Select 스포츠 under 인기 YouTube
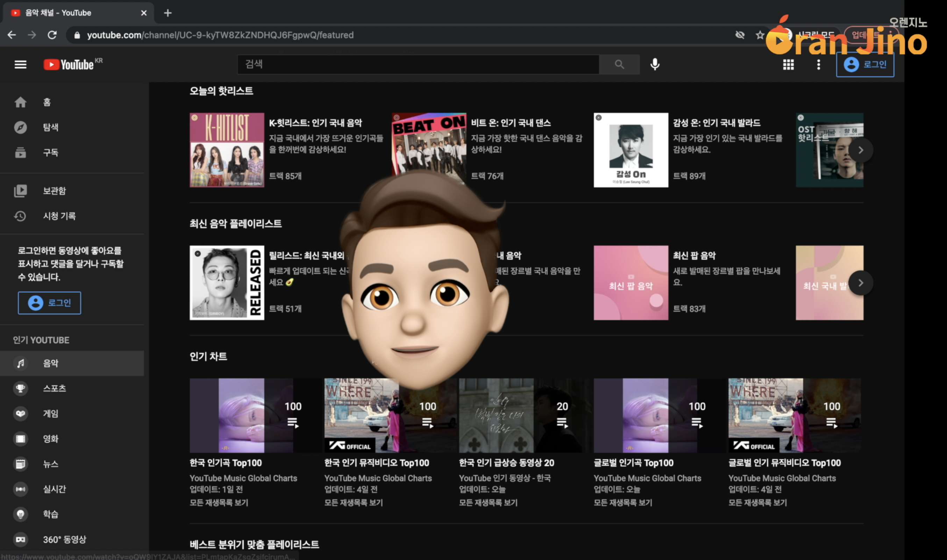 click(x=54, y=388)
